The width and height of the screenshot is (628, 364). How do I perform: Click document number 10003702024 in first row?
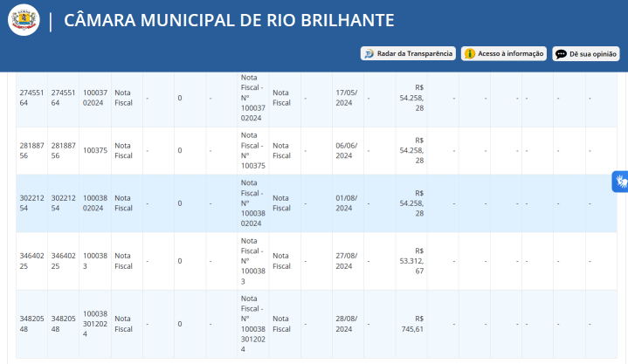(x=95, y=97)
